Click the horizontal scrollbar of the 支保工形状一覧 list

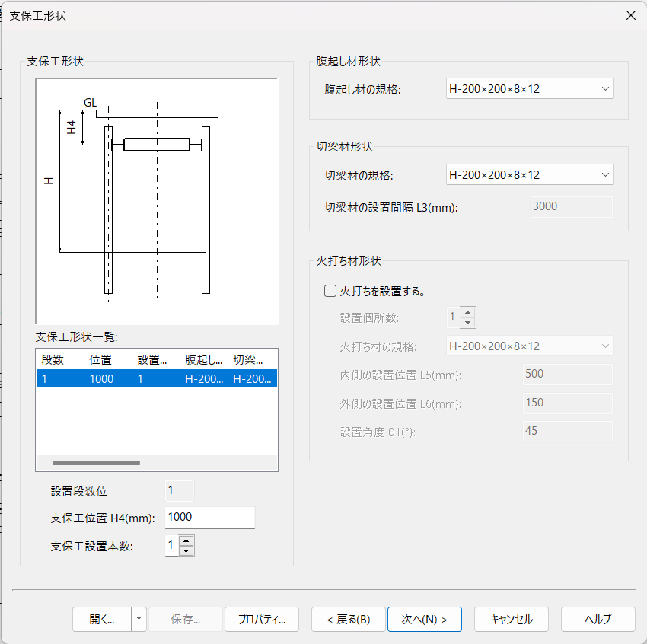[x=156, y=463]
